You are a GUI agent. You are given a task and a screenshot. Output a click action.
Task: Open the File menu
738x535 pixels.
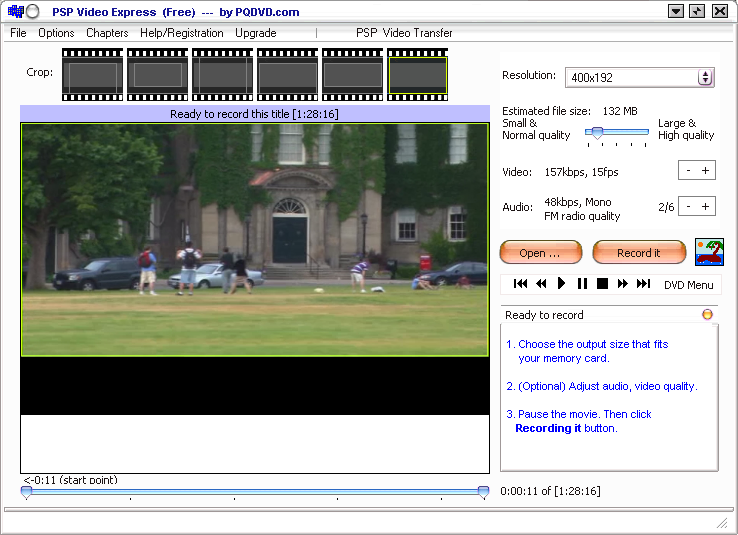(x=18, y=33)
